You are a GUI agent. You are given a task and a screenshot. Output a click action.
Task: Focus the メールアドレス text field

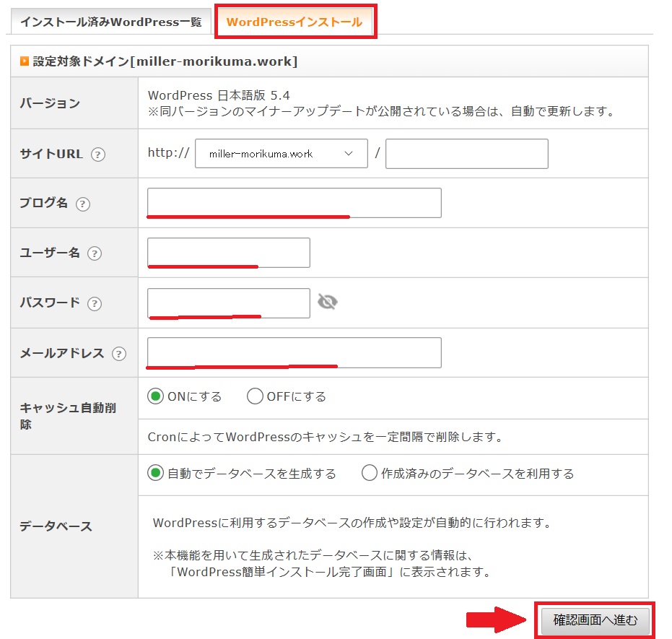[x=294, y=353]
